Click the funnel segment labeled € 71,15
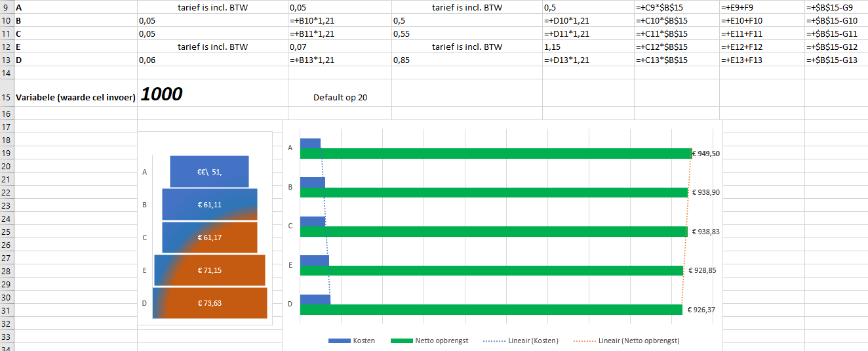Image resolution: width=868 pixels, height=351 pixels. (210, 270)
